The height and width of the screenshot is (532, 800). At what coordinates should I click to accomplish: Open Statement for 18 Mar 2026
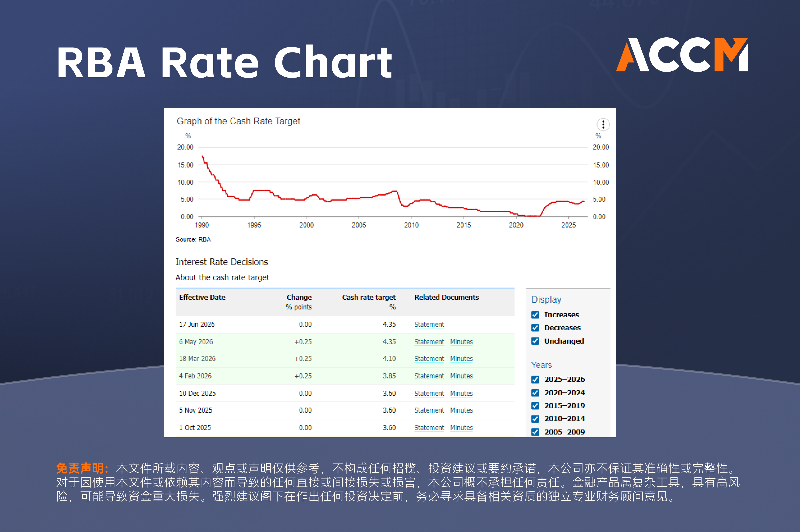pyautogui.click(x=429, y=359)
